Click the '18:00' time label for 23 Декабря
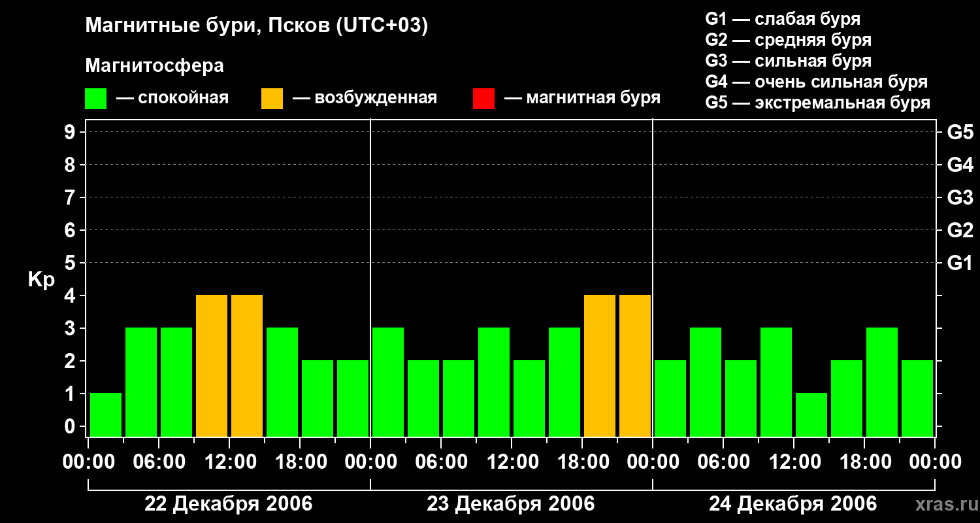The width and height of the screenshot is (980, 523). click(x=582, y=462)
